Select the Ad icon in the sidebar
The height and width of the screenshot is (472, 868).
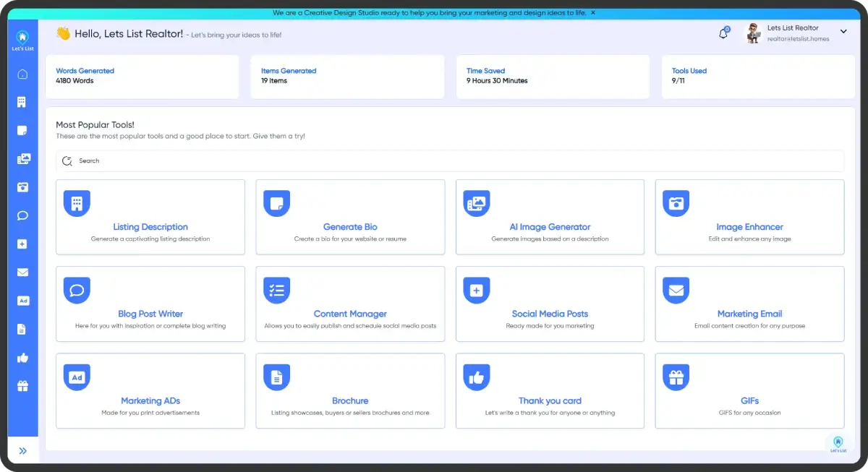click(22, 301)
